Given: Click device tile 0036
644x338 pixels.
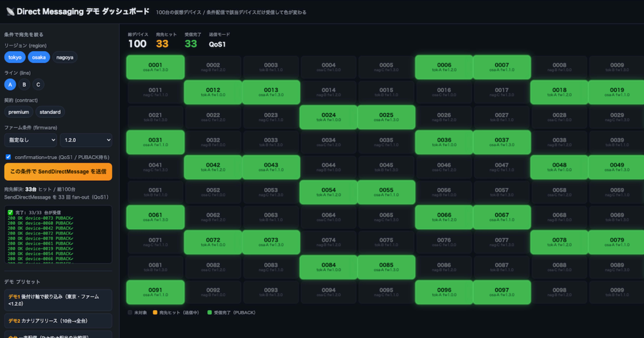Looking at the screenshot, I should click(444, 142).
